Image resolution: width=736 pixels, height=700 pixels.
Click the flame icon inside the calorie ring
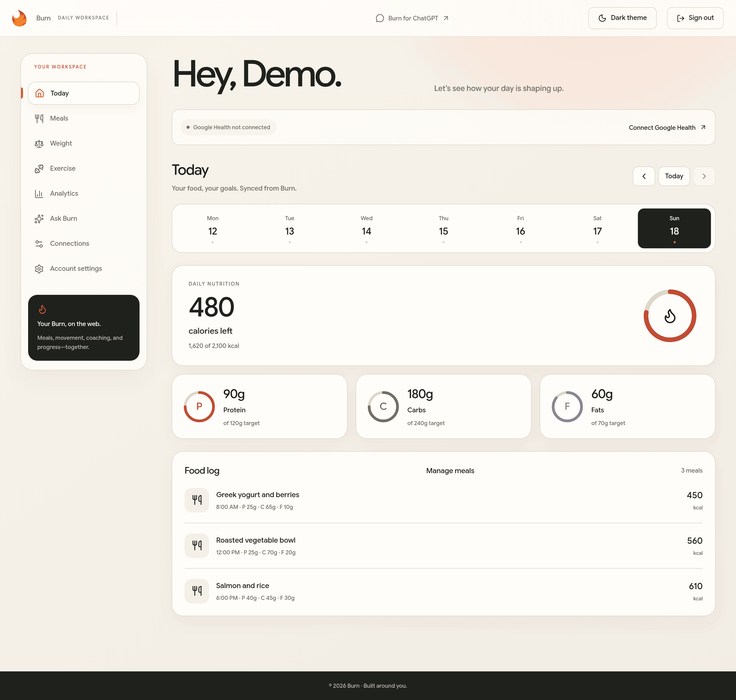(670, 316)
